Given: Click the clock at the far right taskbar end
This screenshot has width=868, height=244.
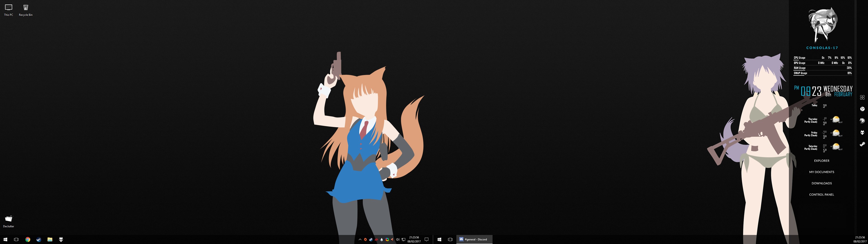Looking at the screenshot, I should pos(860,239).
